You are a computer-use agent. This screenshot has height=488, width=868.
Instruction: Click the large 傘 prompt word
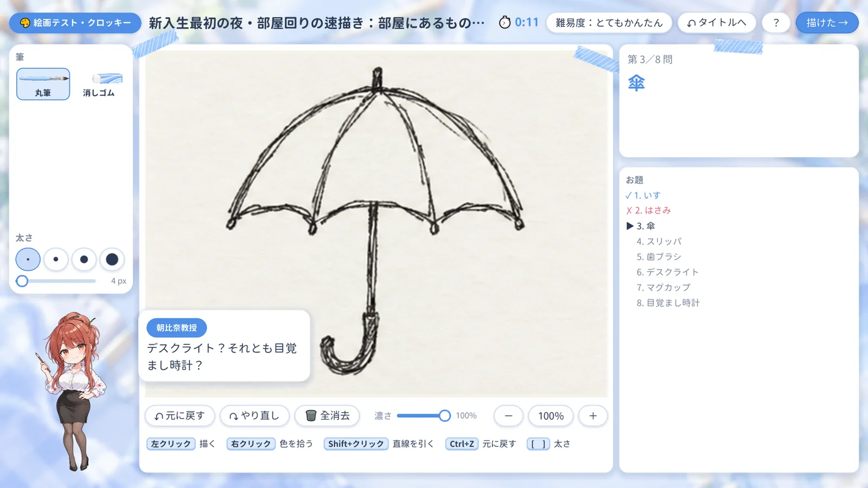[x=636, y=83]
